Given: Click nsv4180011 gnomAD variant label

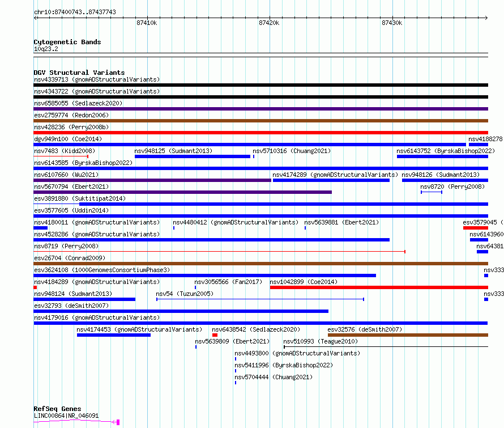Looking at the screenshot, I should (97, 222).
